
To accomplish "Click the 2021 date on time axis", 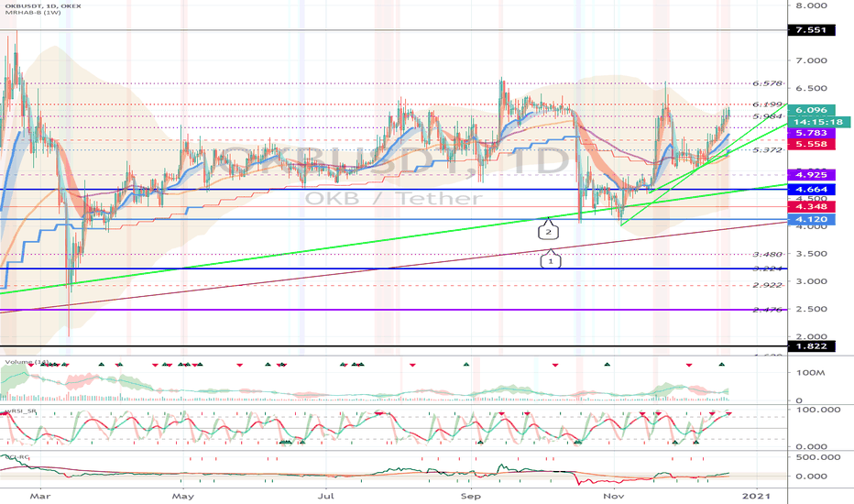I will tap(757, 496).
